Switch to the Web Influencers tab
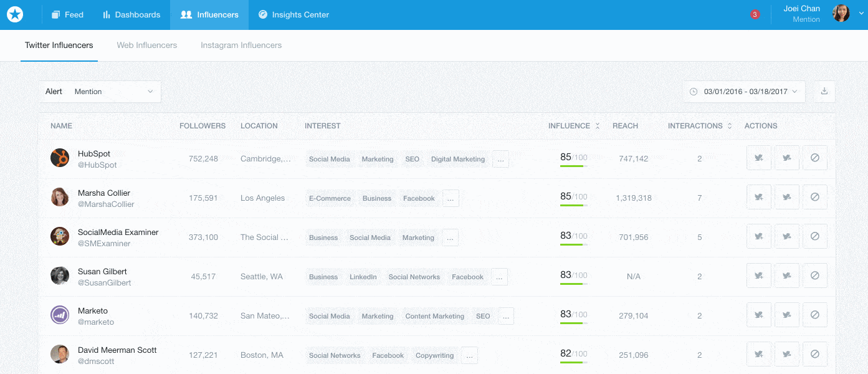The image size is (868, 374). coord(146,45)
